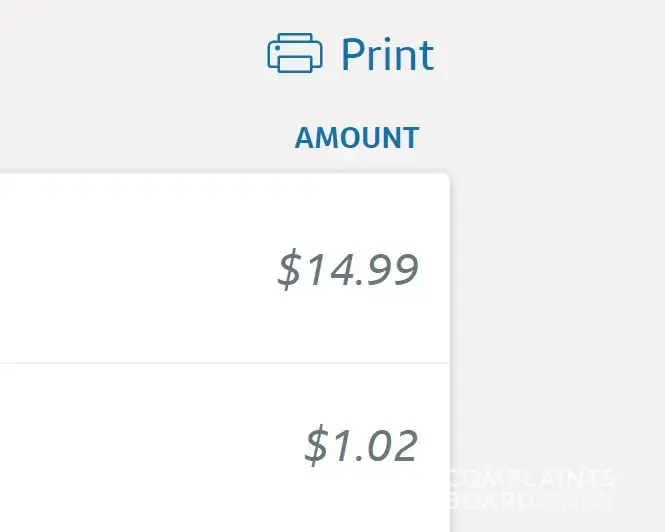Click the printer icon
The height and width of the screenshot is (532, 665).
coord(294,54)
